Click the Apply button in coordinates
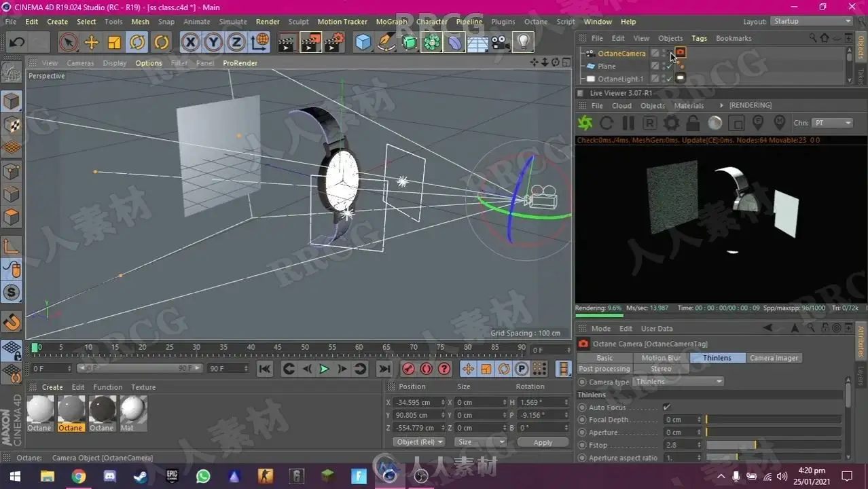Screen dimensions: 868x489 [x=543, y=442]
